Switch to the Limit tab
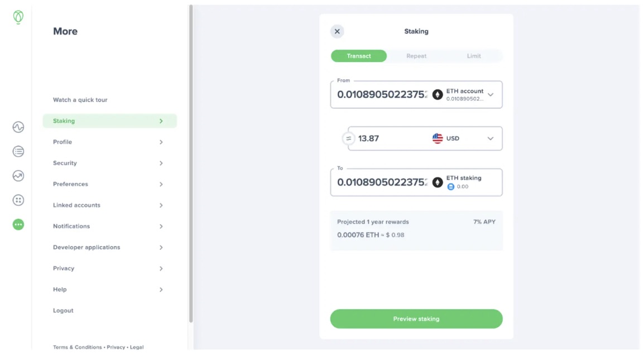 click(474, 56)
